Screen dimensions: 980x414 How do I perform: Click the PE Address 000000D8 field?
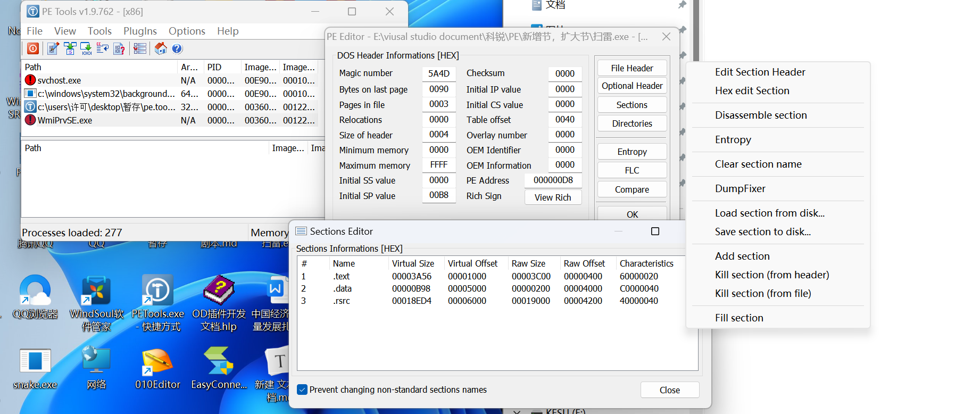(553, 180)
